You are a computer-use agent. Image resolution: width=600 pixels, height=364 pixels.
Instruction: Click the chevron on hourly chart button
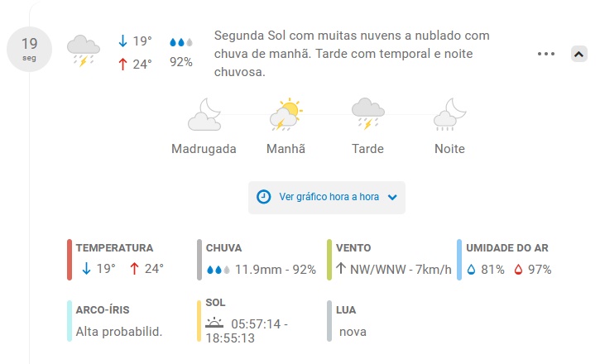pos(392,197)
